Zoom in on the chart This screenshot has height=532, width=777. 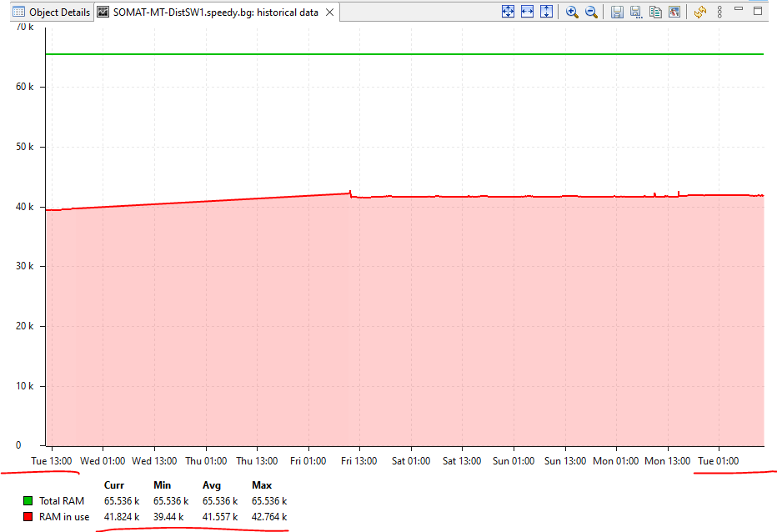click(572, 12)
